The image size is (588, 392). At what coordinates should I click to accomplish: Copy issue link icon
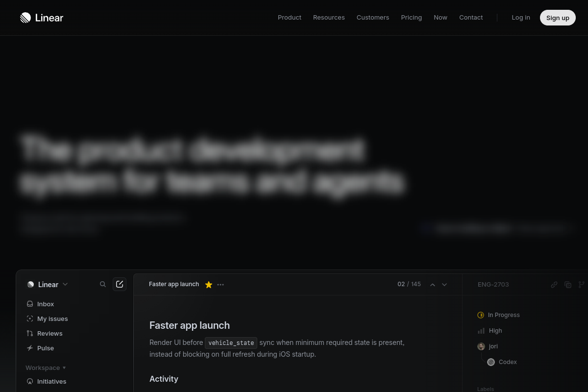[554, 284]
